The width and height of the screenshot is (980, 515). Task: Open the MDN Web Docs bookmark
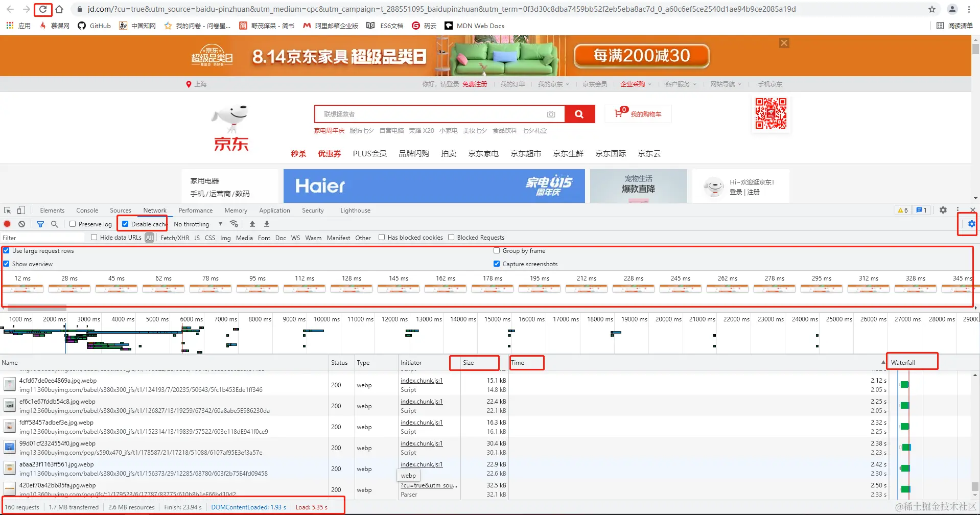pos(474,26)
